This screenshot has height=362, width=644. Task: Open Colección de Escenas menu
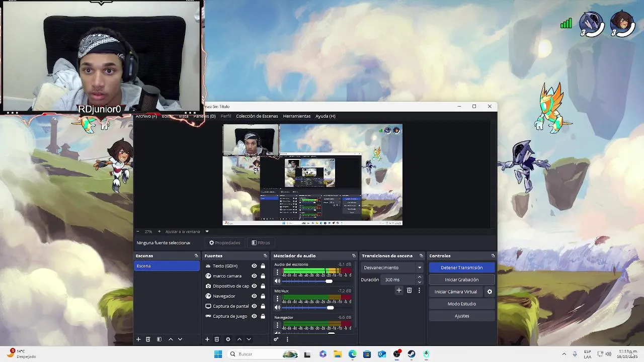[257, 116]
